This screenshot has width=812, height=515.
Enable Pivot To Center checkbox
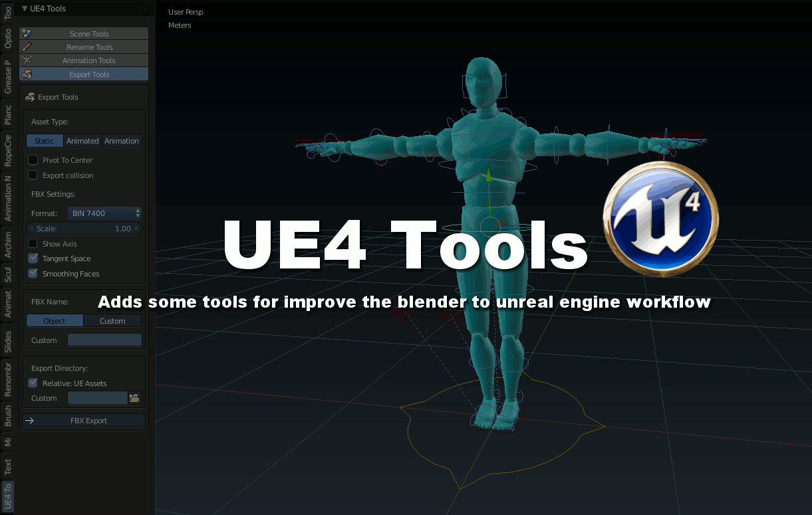click(33, 160)
